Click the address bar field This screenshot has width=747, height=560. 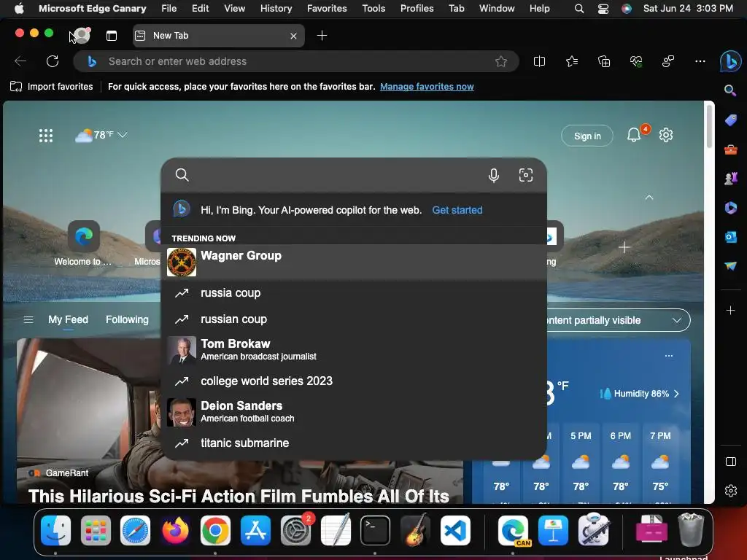(x=295, y=61)
